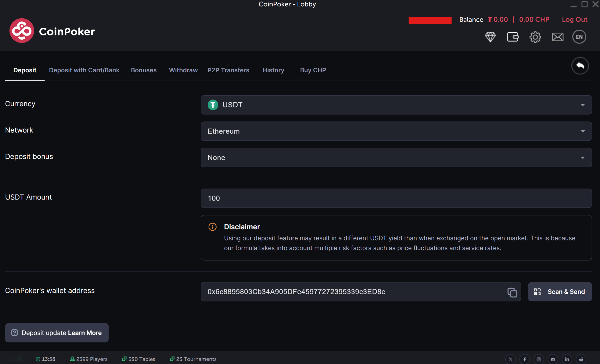Screen dimensions: 600x364
Task: Change language via the EN icon
Action: 579,37
